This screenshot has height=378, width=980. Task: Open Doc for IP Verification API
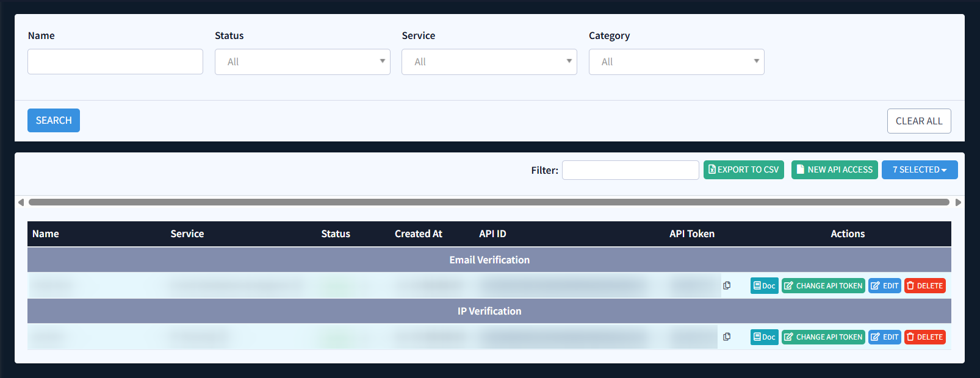(764, 337)
